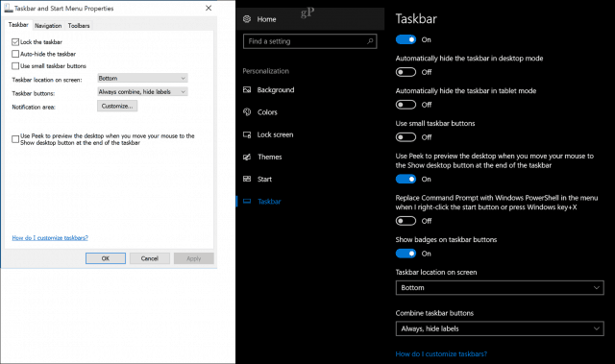Image resolution: width=615 pixels, height=364 pixels.
Task: Switch to the Navigation tab
Action: 48,26
